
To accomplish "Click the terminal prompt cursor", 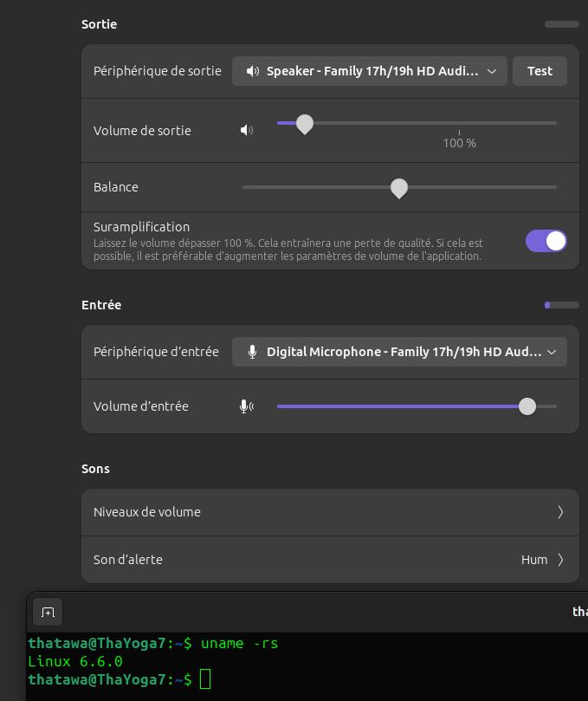I will 205,679.
